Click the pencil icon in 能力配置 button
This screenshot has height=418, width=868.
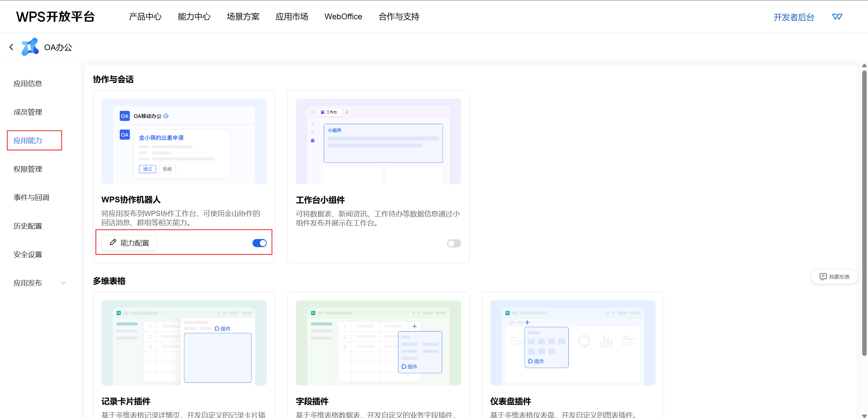pos(113,242)
